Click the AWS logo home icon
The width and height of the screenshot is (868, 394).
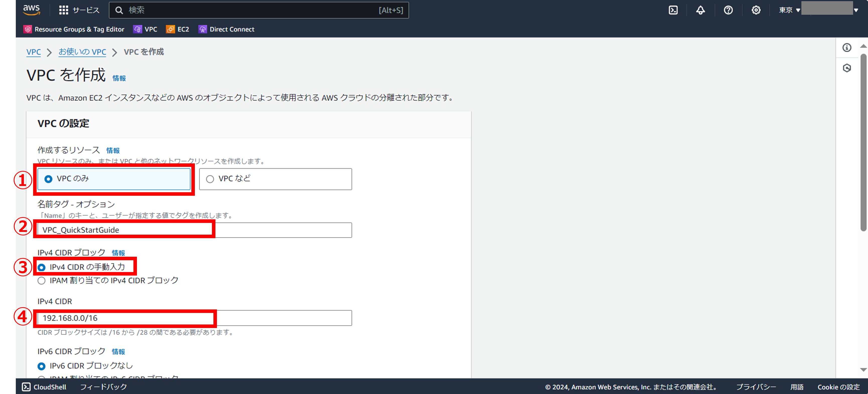[31, 10]
